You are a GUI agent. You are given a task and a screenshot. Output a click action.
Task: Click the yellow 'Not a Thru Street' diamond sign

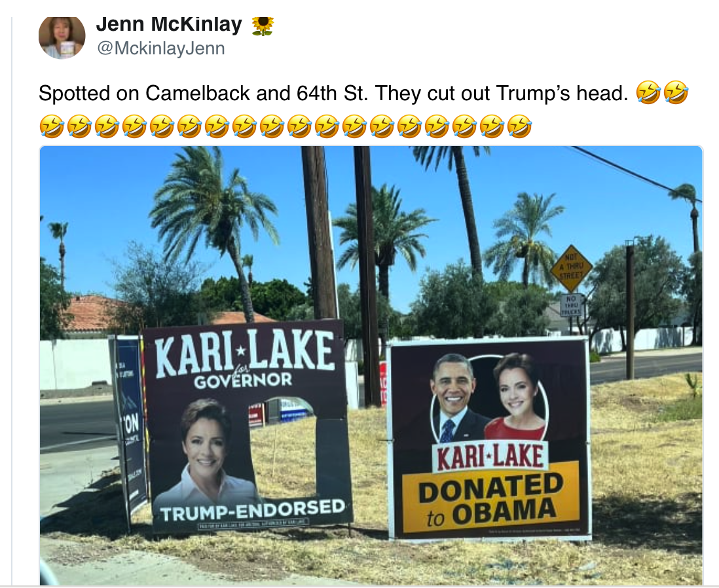click(x=572, y=268)
